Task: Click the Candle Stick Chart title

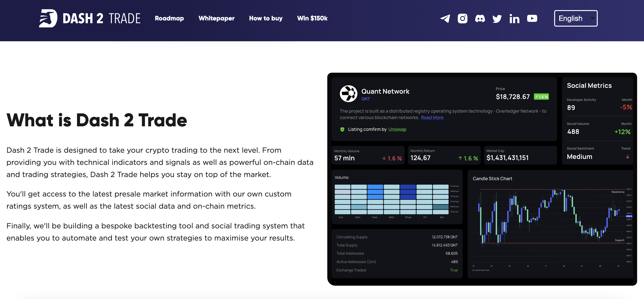Action: coord(492,178)
